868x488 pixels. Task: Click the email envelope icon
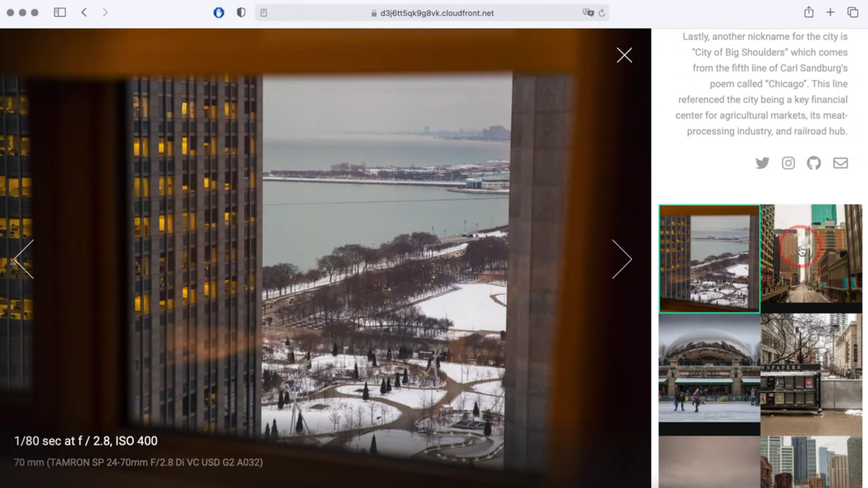840,163
